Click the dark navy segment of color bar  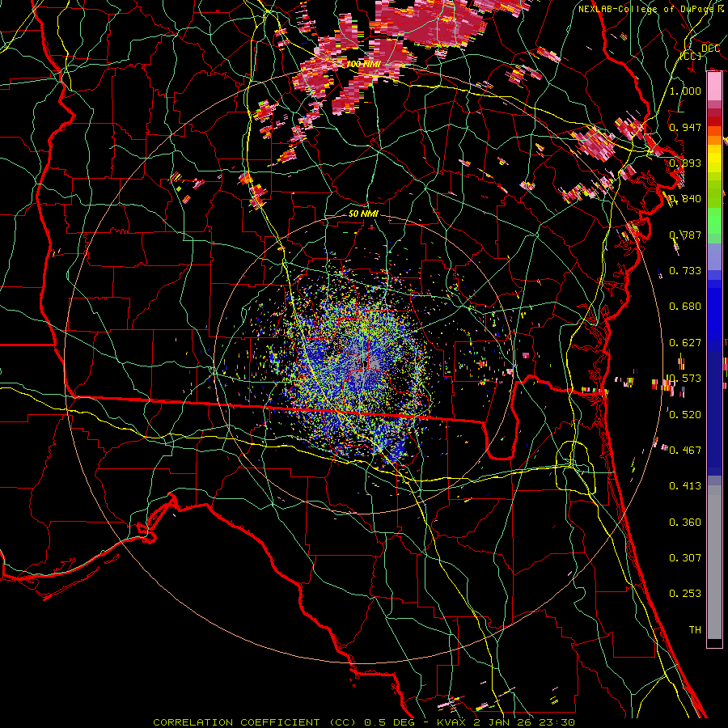[x=714, y=413]
